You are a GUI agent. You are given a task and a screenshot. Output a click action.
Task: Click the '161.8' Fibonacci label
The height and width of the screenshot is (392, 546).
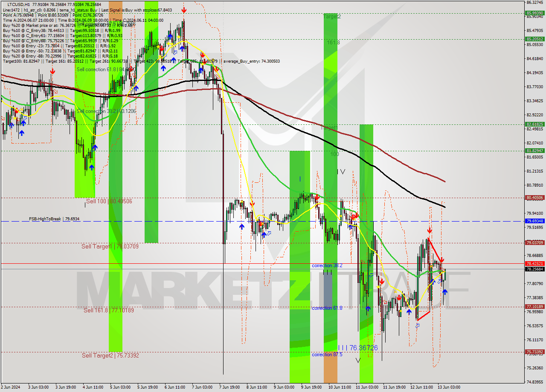pos(334,43)
